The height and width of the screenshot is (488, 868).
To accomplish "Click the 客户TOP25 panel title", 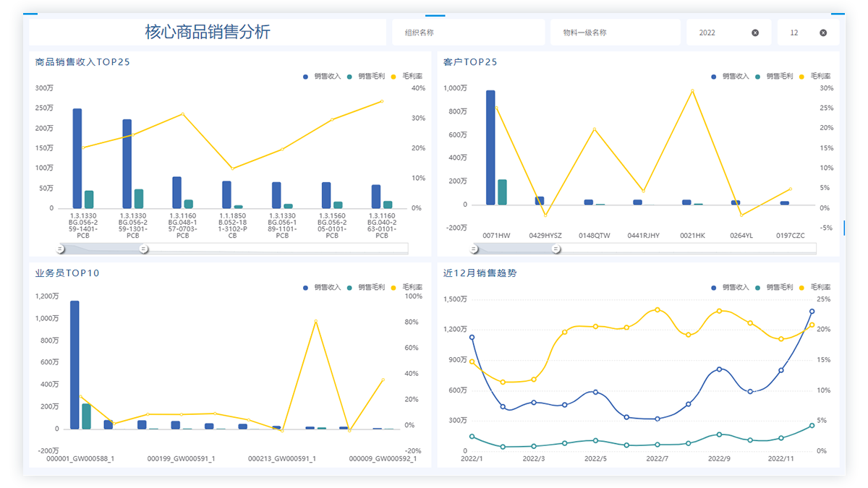I will pos(470,62).
